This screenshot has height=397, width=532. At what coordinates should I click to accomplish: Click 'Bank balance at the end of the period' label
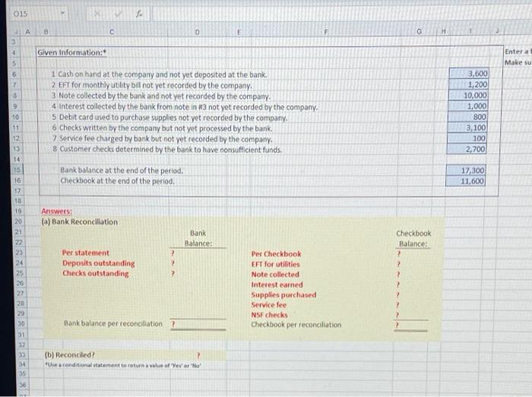(122, 170)
